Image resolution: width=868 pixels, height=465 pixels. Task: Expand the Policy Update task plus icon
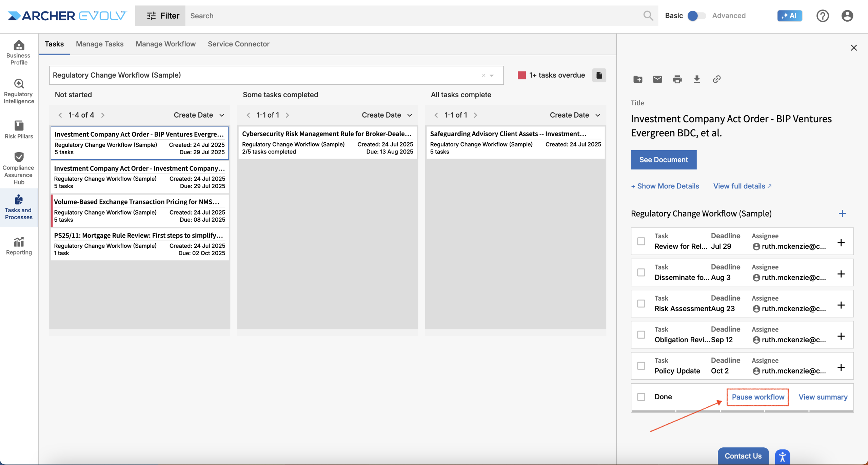(x=841, y=367)
